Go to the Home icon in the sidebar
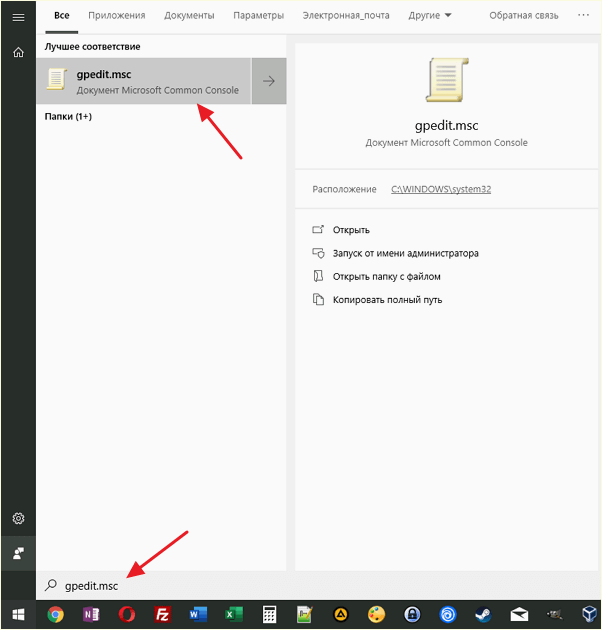 18,52
